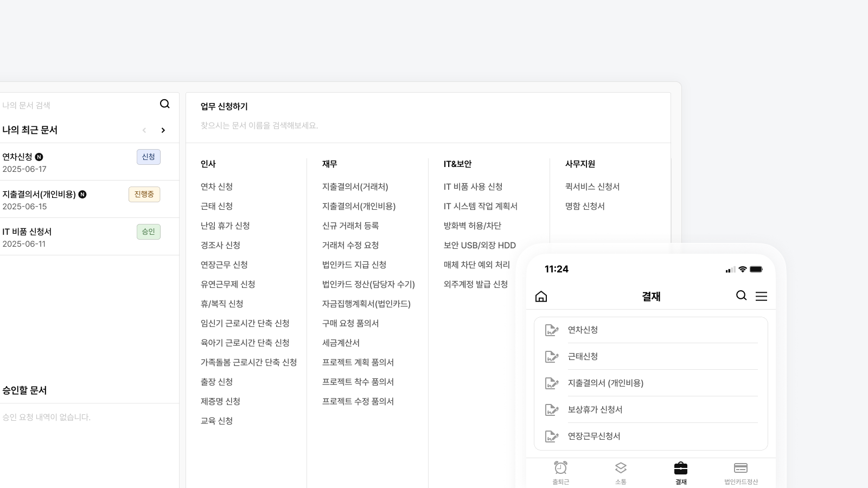Switch to the 소통 tab in mobile
Image resolution: width=868 pixels, height=488 pixels.
point(621,473)
